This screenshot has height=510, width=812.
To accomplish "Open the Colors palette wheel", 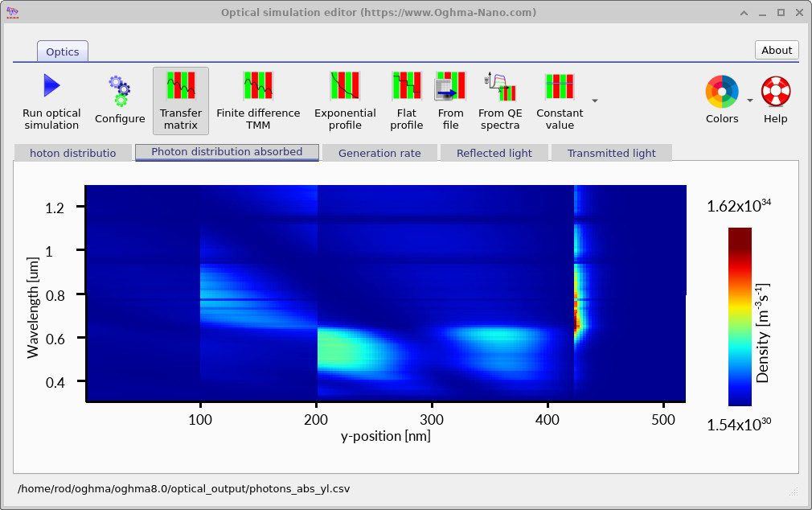I will coord(722,93).
